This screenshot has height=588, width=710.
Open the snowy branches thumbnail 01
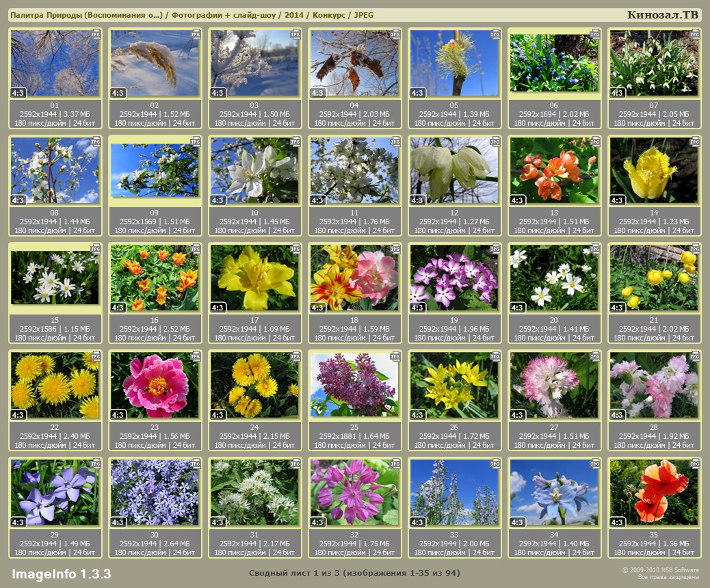[x=55, y=63]
